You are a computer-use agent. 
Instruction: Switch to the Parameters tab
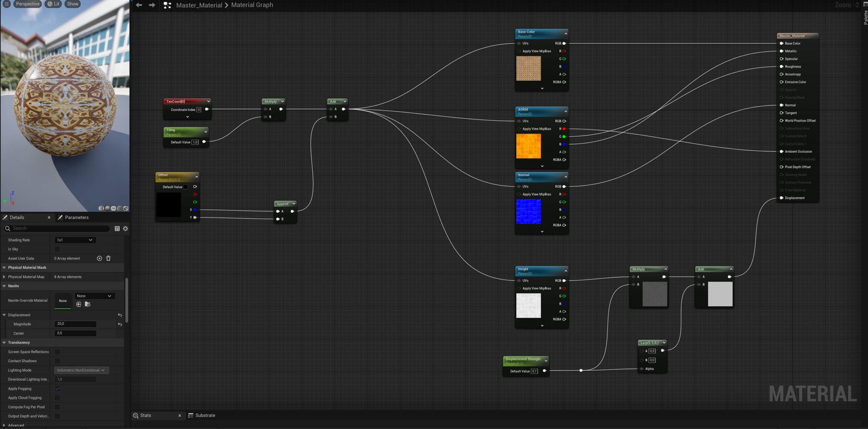tap(76, 217)
